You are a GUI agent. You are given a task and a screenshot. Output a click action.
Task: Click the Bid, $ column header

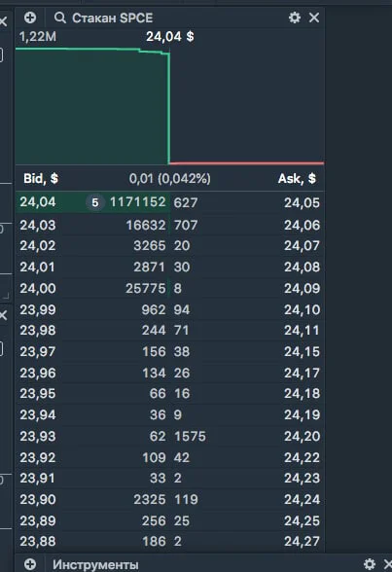point(41,178)
